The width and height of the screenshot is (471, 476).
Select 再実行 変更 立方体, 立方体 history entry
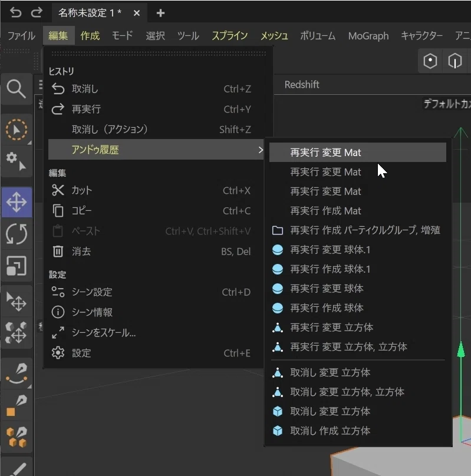[x=358, y=346]
